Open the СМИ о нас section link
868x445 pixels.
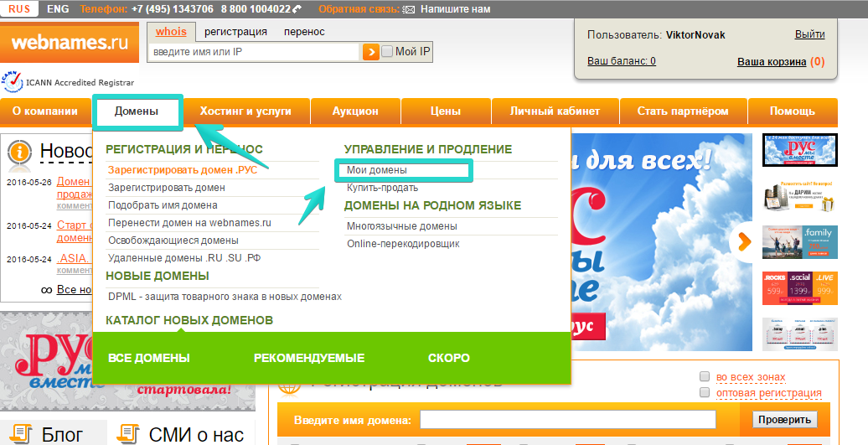tap(196, 435)
